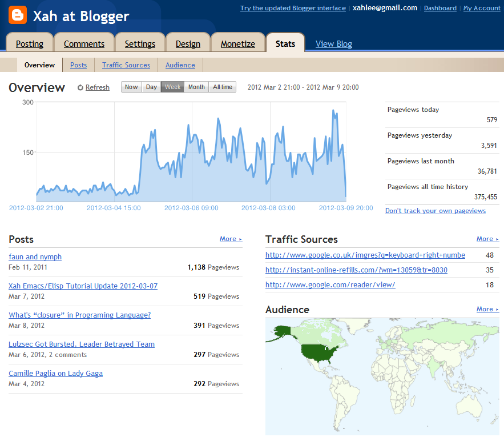Click the 375,455 all time pageviews value
Image resolution: width=504 pixels, height=437 pixels.
(x=485, y=197)
